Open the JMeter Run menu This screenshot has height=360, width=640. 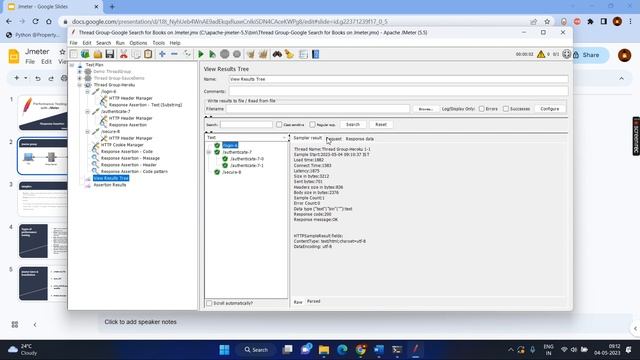120,43
